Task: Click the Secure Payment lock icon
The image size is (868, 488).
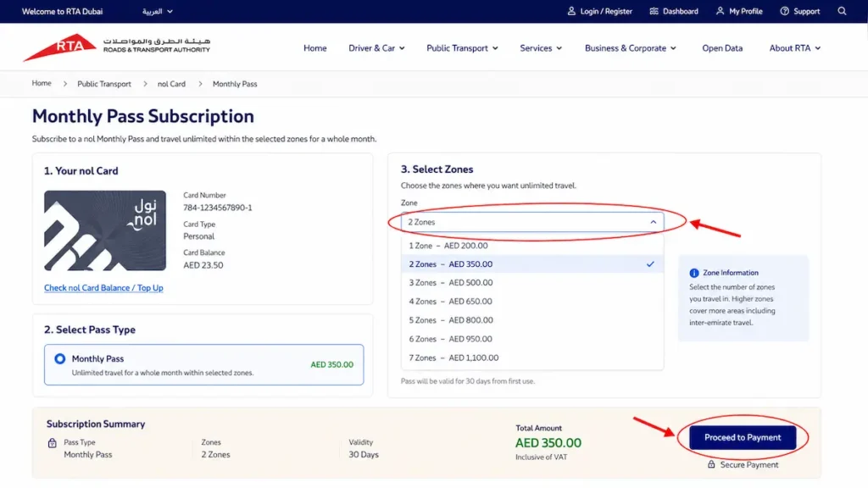Action: coord(711,465)
